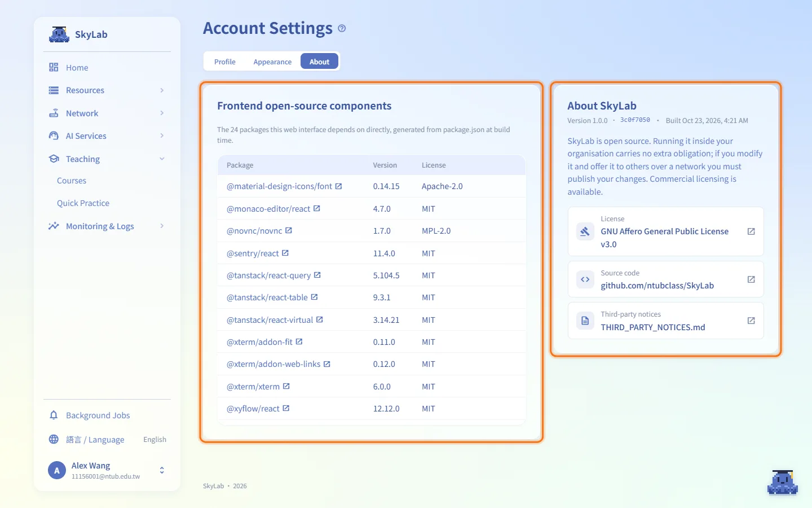Image resolution: width=812 pixels, height=508 pixels.
Task: Click the MPL-2.0 license cell
Action: pyautogui.click(x=436, y=231)
